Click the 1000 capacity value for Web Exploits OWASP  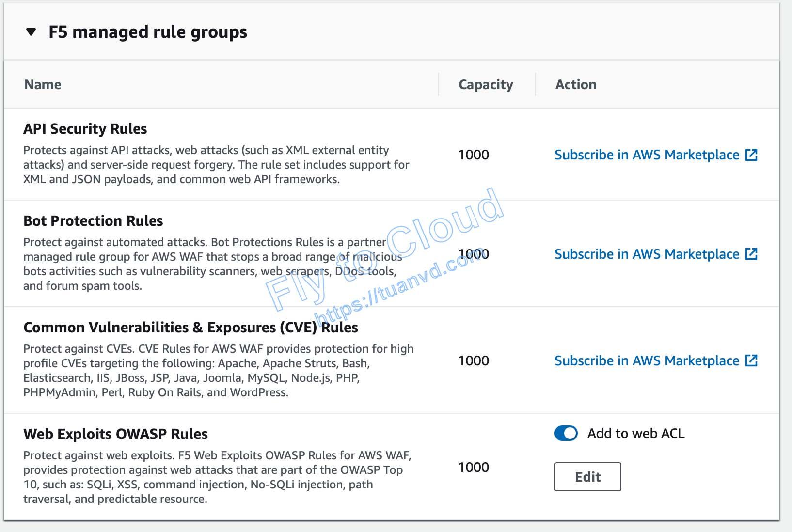(x=474, y=467)
